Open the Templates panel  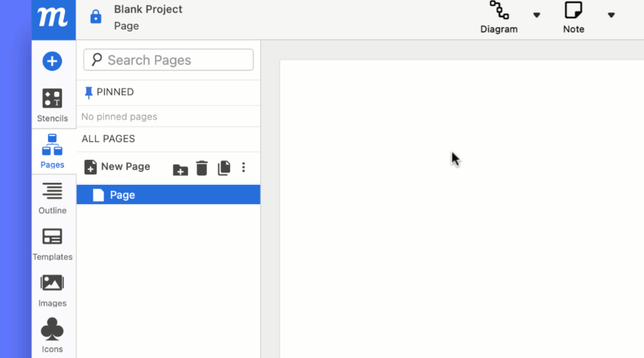click(x=52, y=244)
